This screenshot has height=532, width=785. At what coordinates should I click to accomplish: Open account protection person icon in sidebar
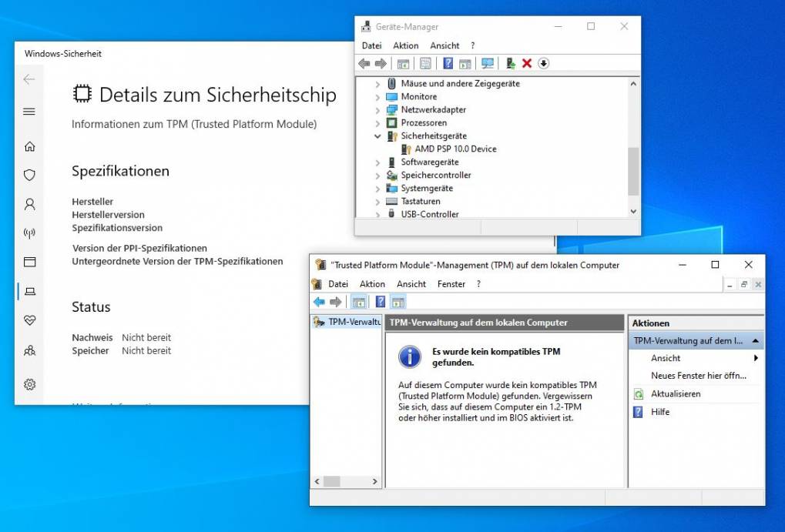pyautogui.click(x=29, y=204)
